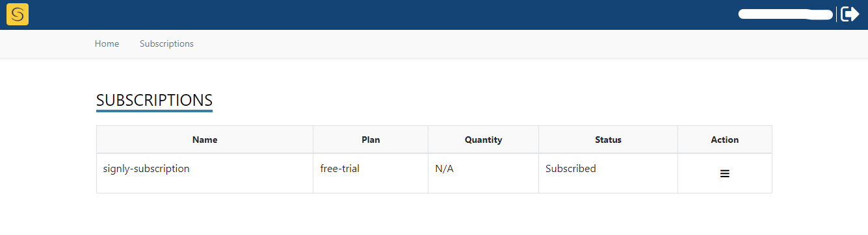
Task: Click the redacted username in header
Action: (x=785, y=14)
